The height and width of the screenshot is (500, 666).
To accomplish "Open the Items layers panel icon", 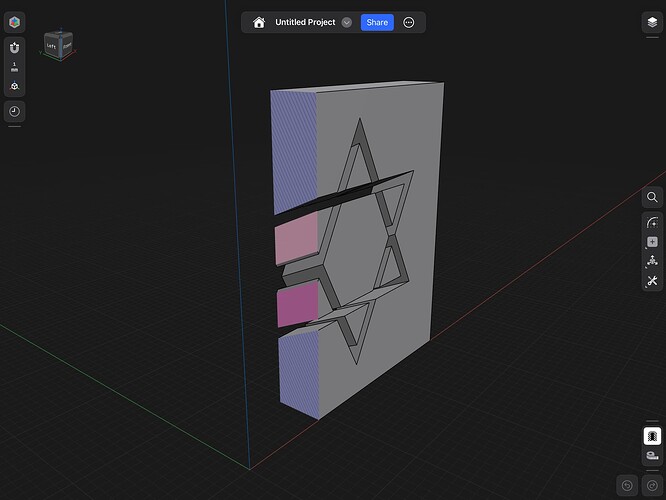I will coord(652,22).
